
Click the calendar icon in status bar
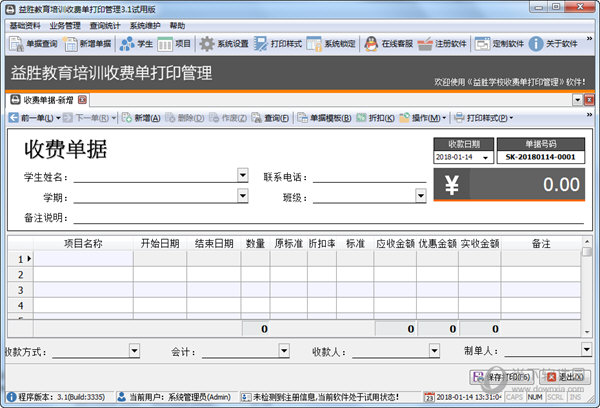click(429, 397)
